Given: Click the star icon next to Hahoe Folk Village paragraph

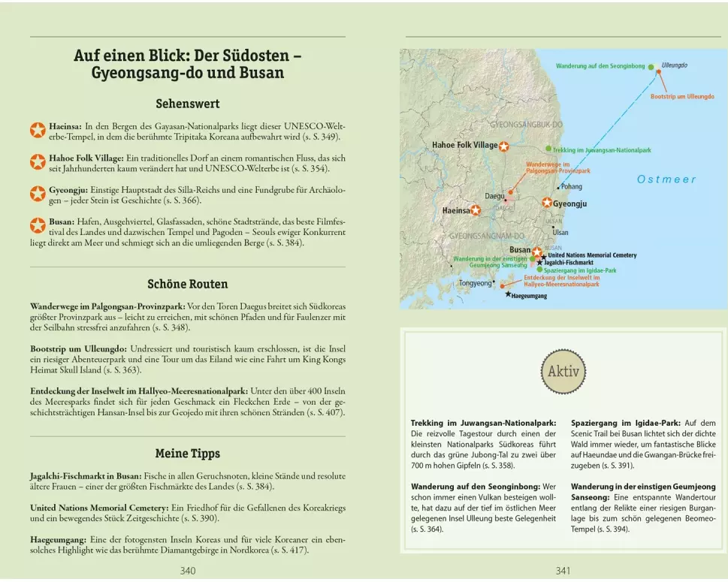Looking at the screenshot, I should [38, 161].
